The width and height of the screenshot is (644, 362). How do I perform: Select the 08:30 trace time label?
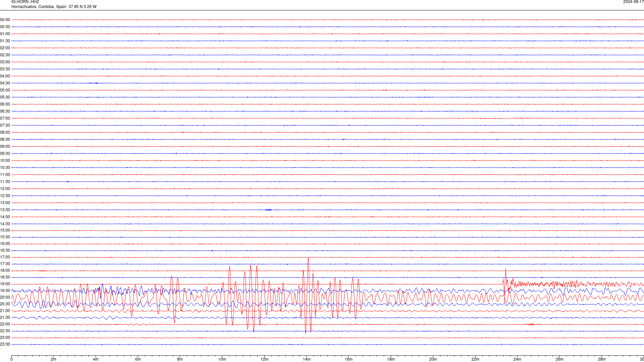[5, 139]
